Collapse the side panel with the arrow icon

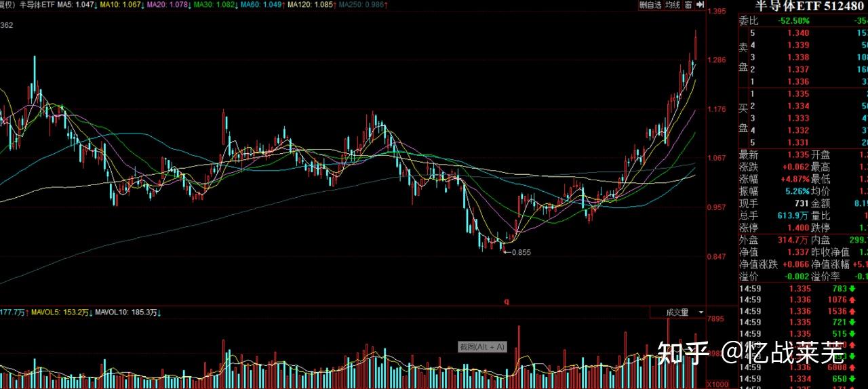tap(701, 5)
